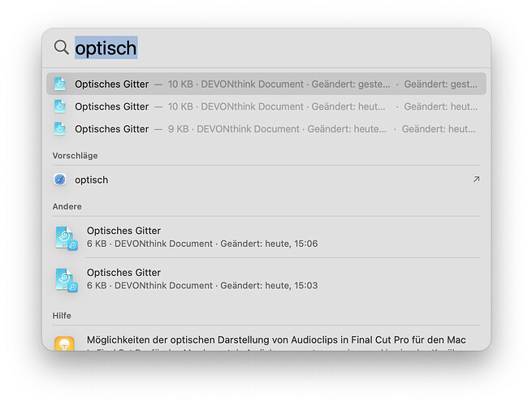This screenshot has height=406, width=532.
Task: Select the highlighted "Optisches Gitter" result title
Action: pos(112,84)
